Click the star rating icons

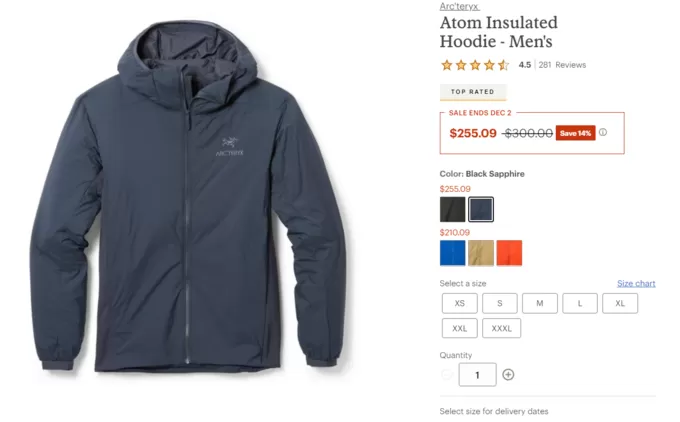point(475,65)
